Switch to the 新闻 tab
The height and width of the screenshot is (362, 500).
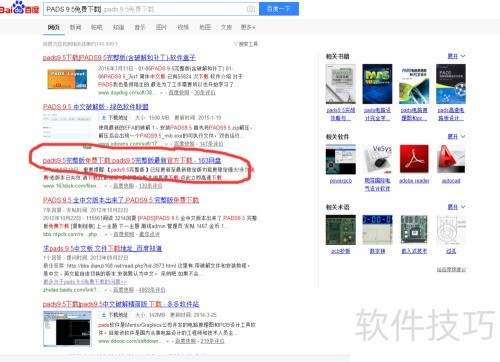point(75,27)
